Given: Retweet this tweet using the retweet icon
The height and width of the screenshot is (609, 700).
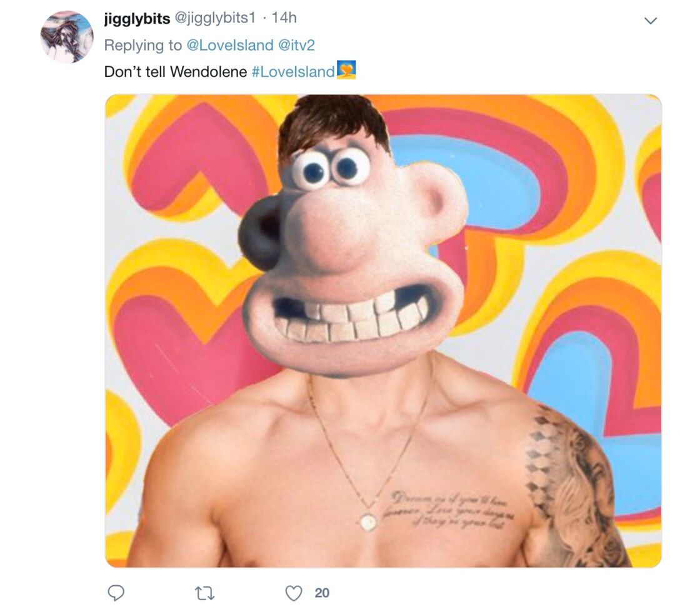Looking at the screenshot, I should (205, 593).
